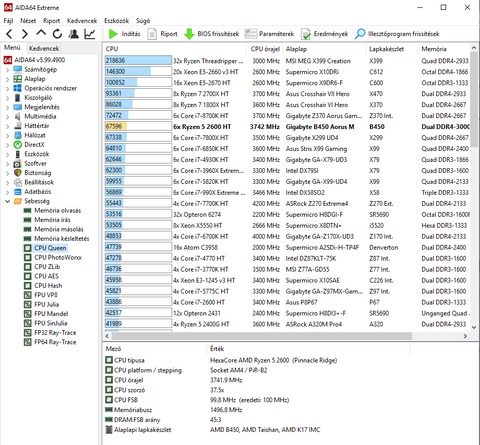The height and width of the screenshot is (445, 480).
Task: Open the Nézet menu
Action: pos(28,21)
